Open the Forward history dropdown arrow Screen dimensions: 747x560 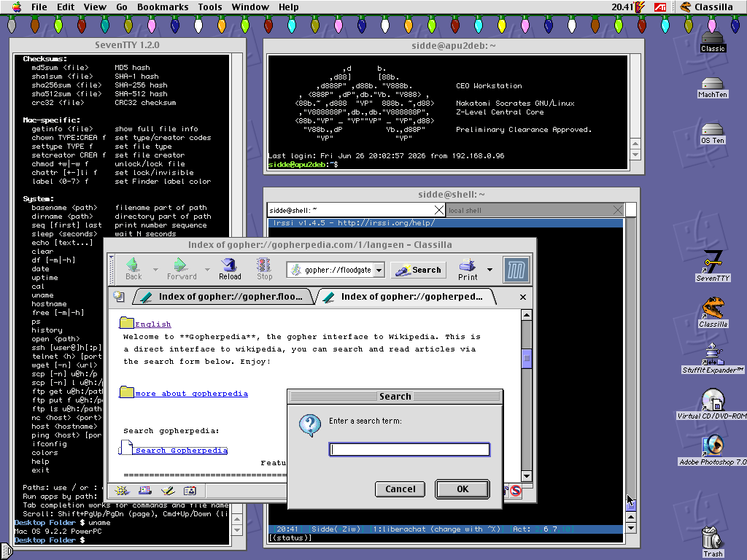pyautogui.click(x=207, y=270)
